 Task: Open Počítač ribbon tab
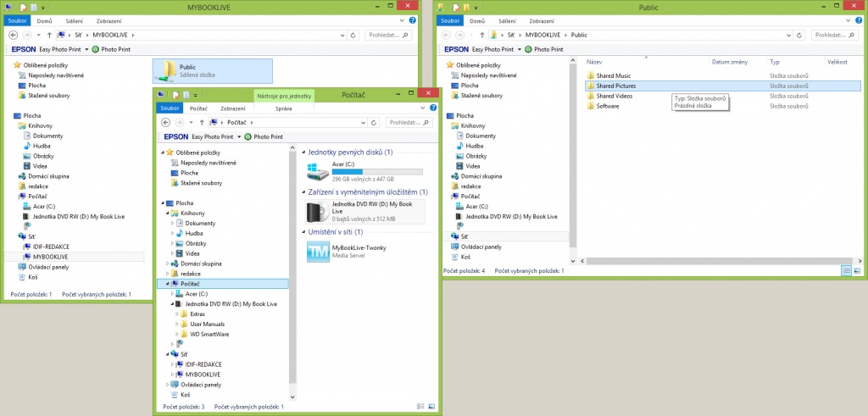(198, 108)
